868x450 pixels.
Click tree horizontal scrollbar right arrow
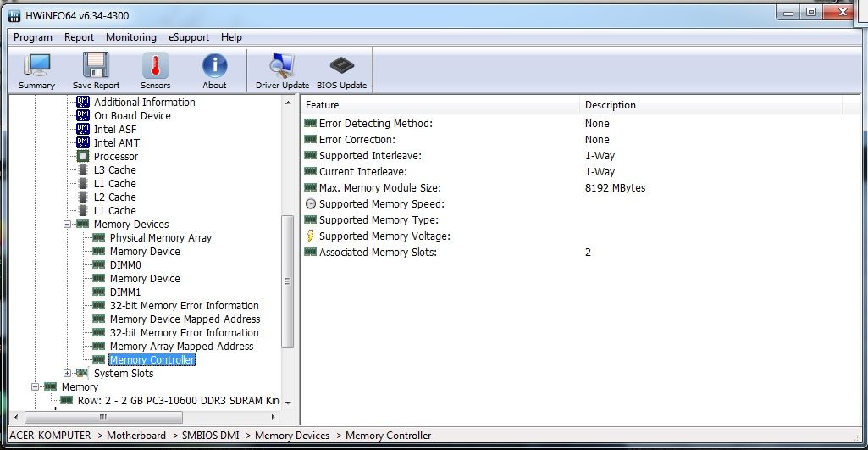coord(273,417)
